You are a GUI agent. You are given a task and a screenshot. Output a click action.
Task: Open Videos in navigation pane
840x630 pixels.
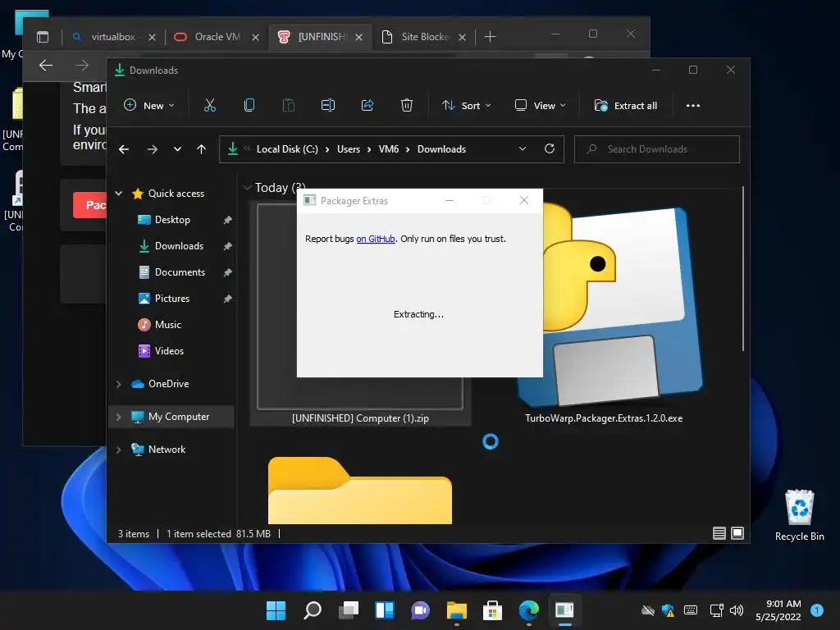point(169,351)
